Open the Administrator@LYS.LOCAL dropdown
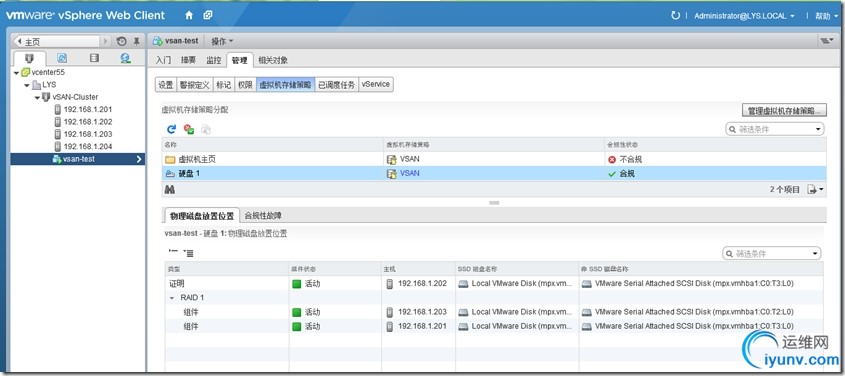This screenshot has width=845, height=376. [x=744, y=16]
